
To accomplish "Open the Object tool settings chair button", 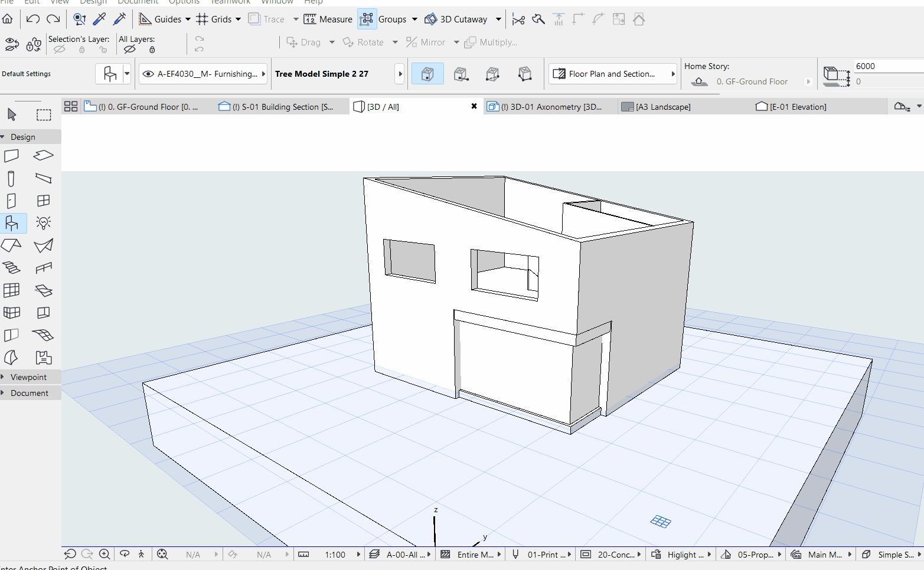I will [110, 74].
